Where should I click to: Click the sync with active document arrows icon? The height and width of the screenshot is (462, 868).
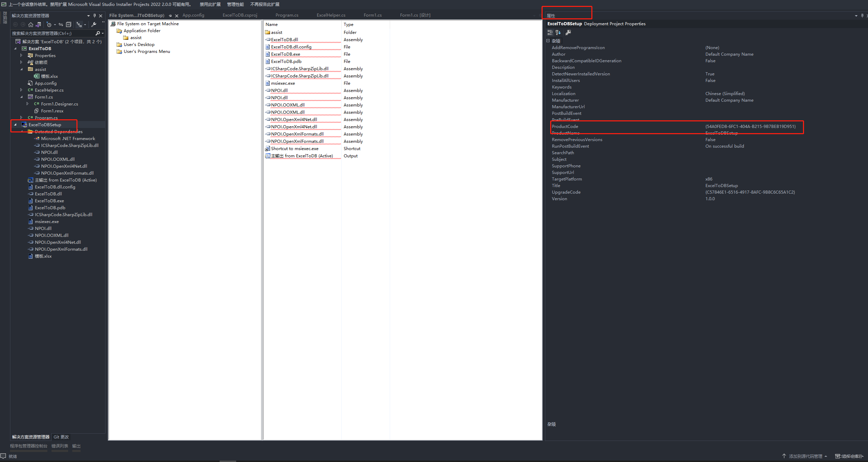click(61, 25)
